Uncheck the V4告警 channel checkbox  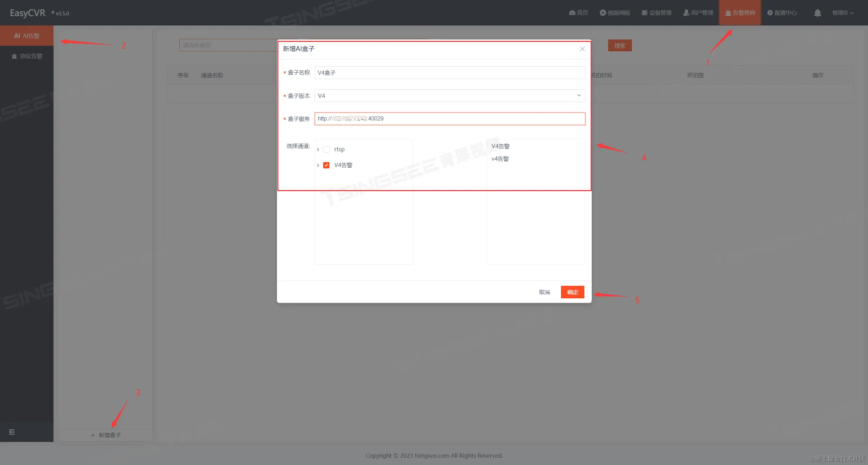[326, 165]
